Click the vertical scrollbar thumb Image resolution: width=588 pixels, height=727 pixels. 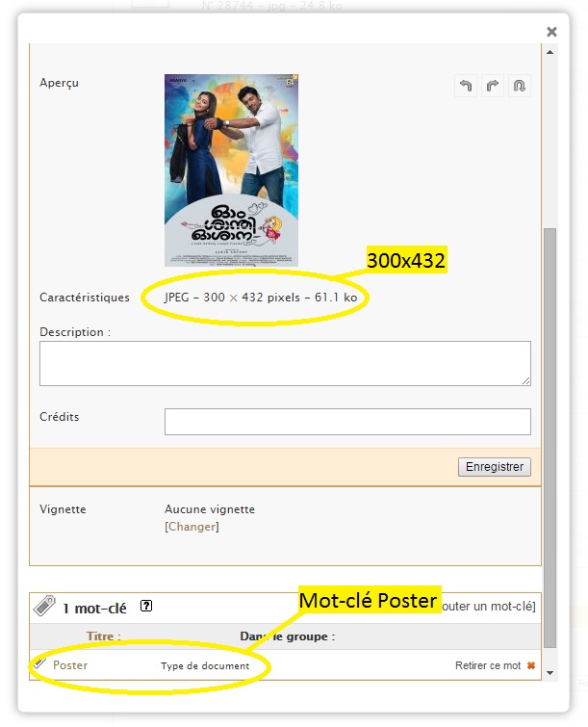(x=550, y=438)
